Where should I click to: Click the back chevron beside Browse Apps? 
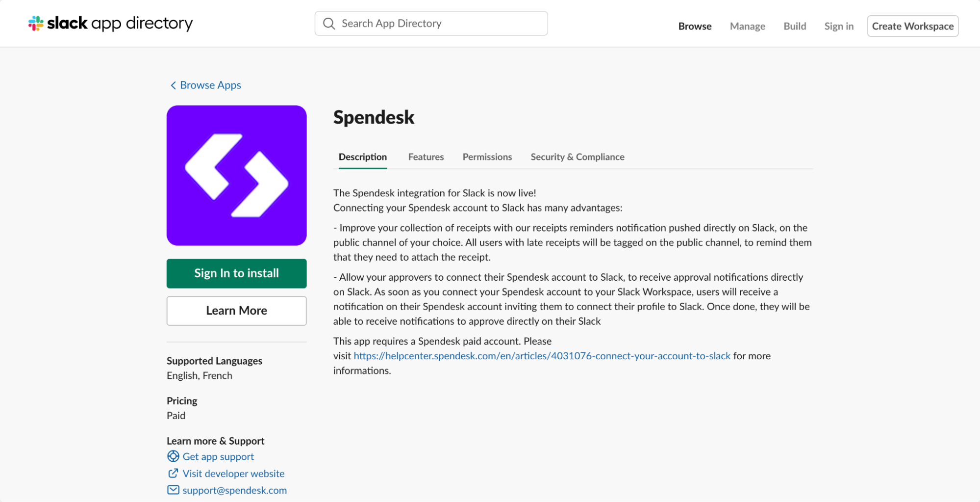(x=173, y=85)
